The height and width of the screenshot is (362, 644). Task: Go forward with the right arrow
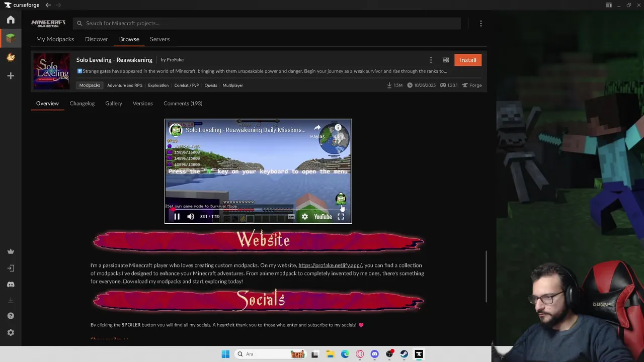[x=58, y=5]
